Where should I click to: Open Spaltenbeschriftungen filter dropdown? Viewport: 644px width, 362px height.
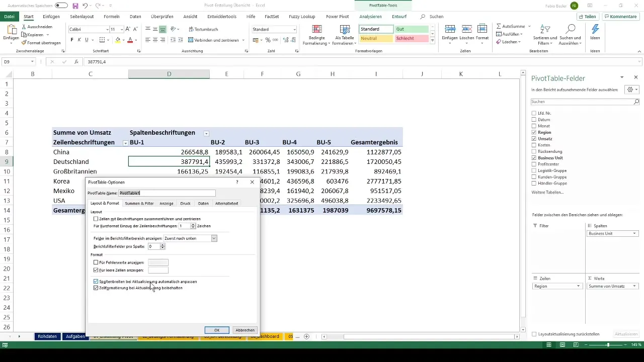tap(206, 133)
